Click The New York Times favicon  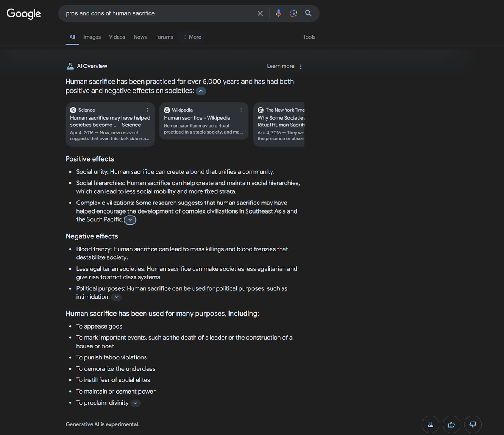pos(260,110)
